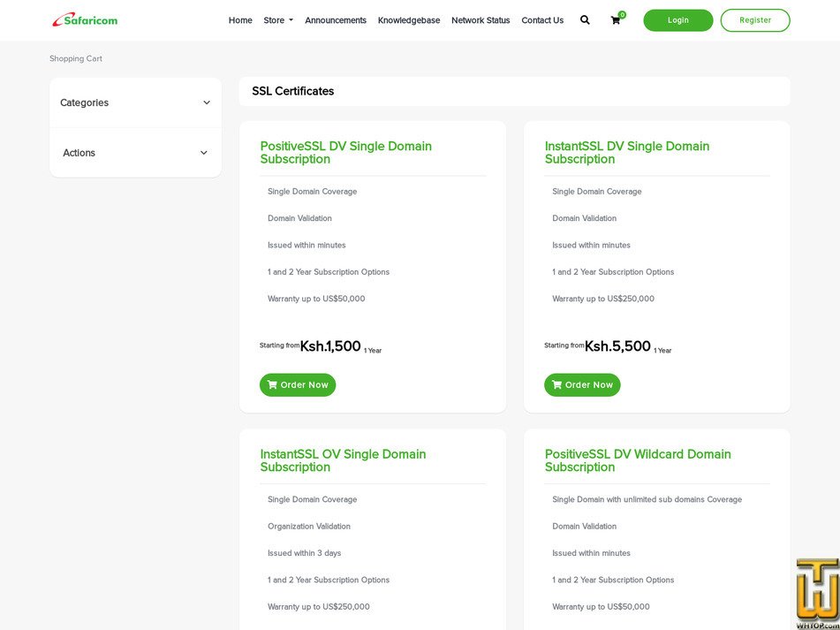Expand the Actions panel

point(135,153)
